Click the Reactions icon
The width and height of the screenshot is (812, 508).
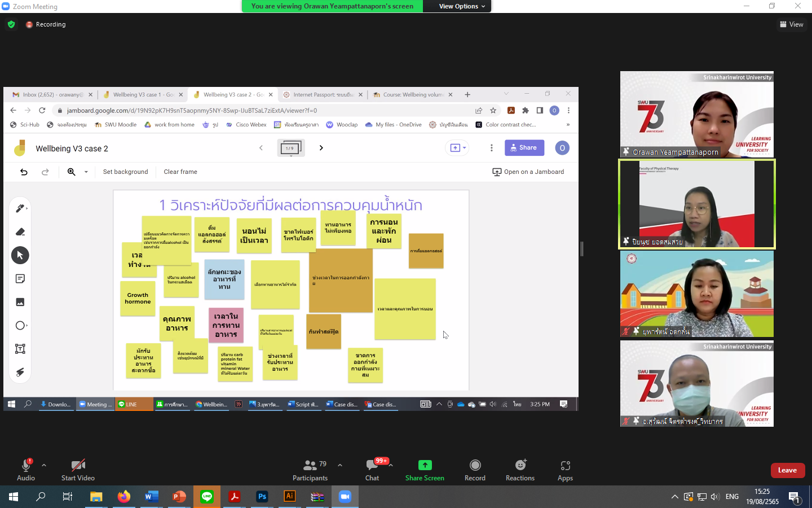point(520,465)
